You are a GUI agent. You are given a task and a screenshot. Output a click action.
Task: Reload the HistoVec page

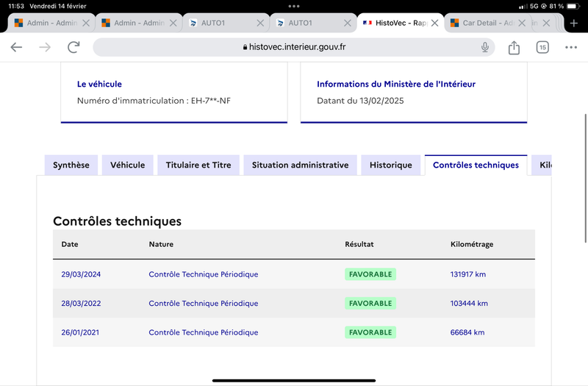(73, 47)
